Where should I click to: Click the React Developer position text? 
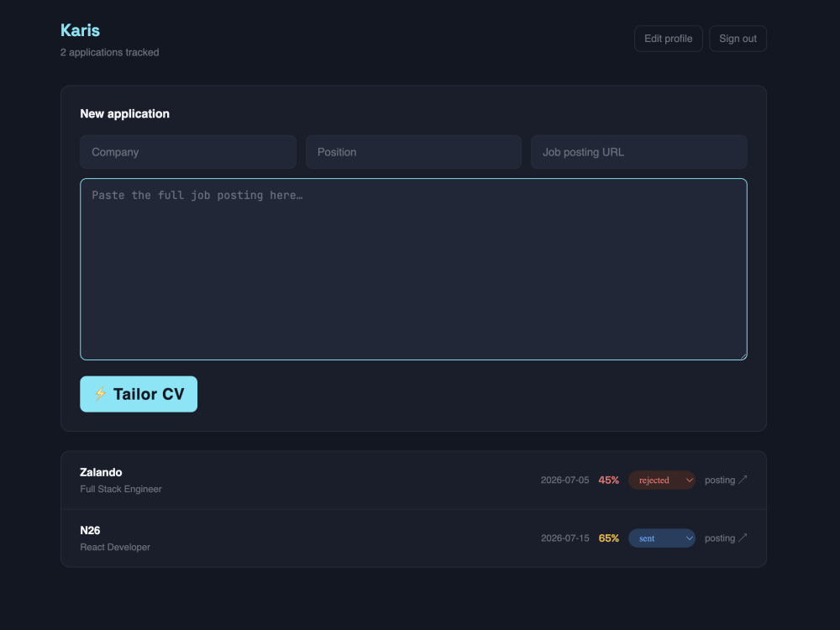tap(115, 547)
